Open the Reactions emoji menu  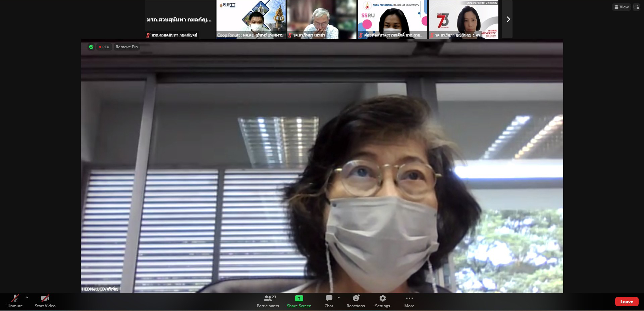[x=356, y=301]
